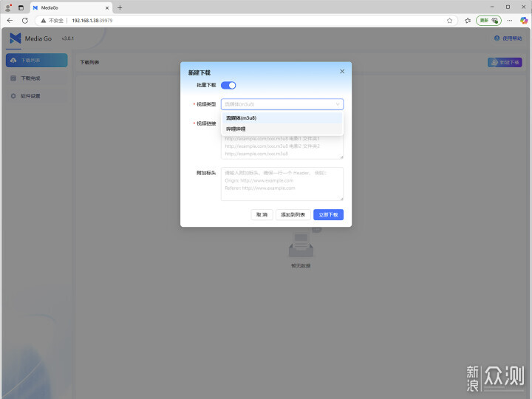Click the dropdown chevron in 视频类型 field
532x399 pixels.
tap(338, 104)
